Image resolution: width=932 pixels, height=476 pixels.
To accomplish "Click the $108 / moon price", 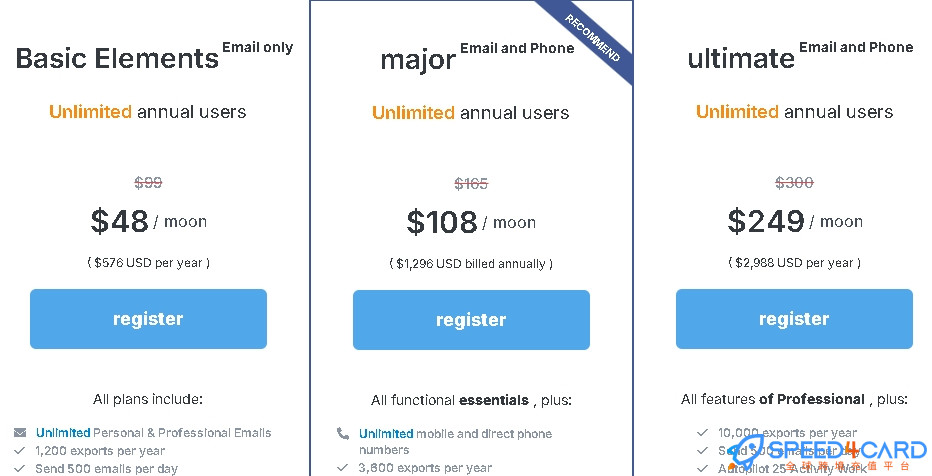I will pos(471,222).
